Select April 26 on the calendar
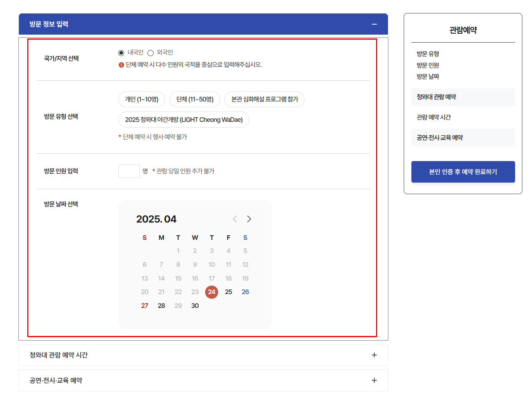The height and width of the screenshot is (399, 532). pyautogui.click(x=245, y=292)
